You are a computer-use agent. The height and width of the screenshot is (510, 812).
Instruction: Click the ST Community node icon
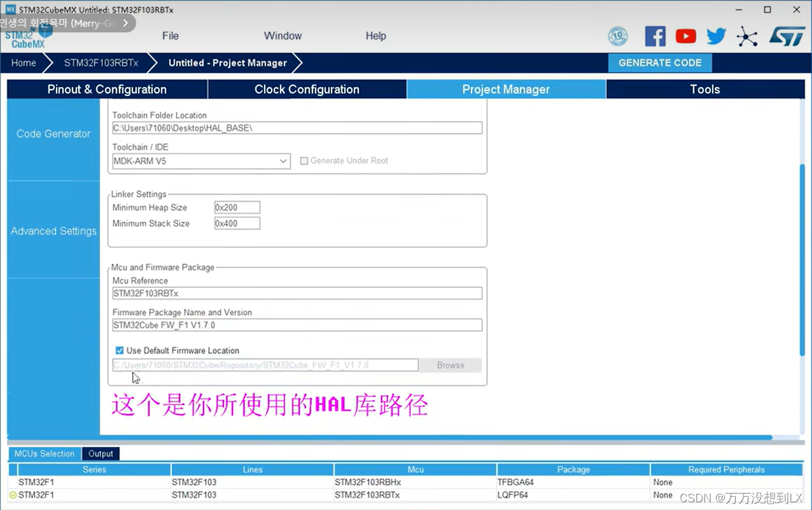[x=746, y=36]
